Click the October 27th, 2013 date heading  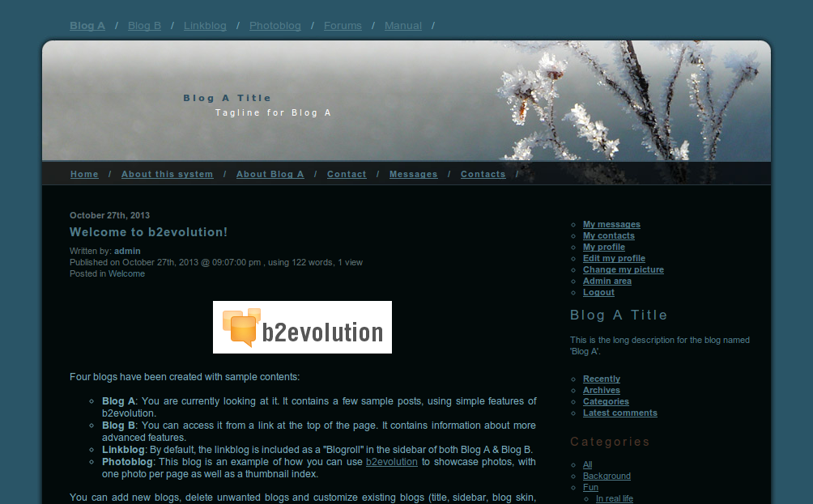click(109, 215)
